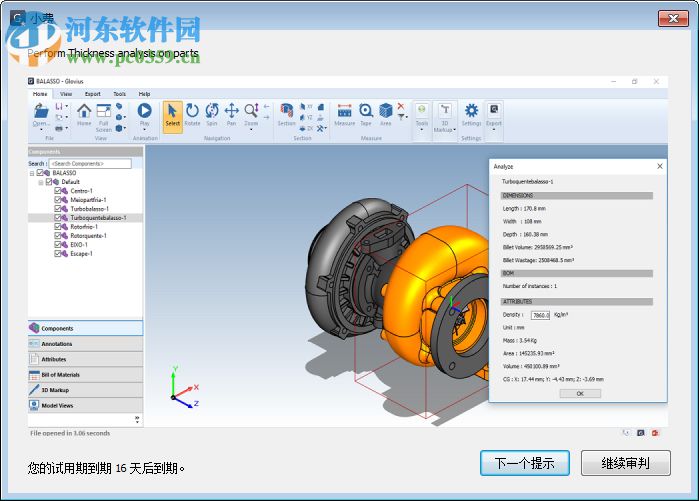
Task: Uncheck the Centro-1 component
Action: pyautogui.click(x=58, y=190)
